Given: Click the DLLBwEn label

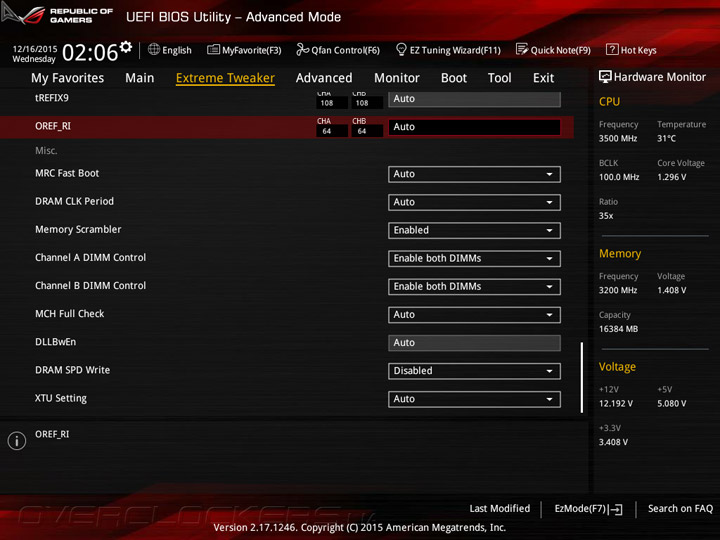Looking at the screenshot, I should click(56, 342).
